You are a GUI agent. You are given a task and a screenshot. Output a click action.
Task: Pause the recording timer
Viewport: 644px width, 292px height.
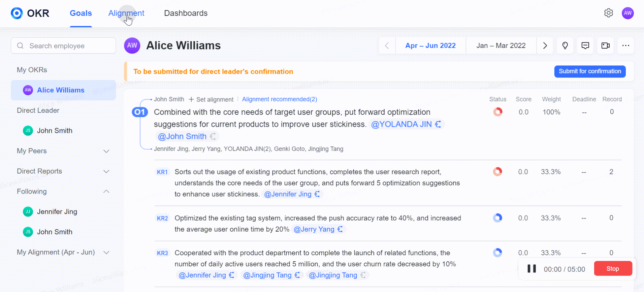click(532, 269)
